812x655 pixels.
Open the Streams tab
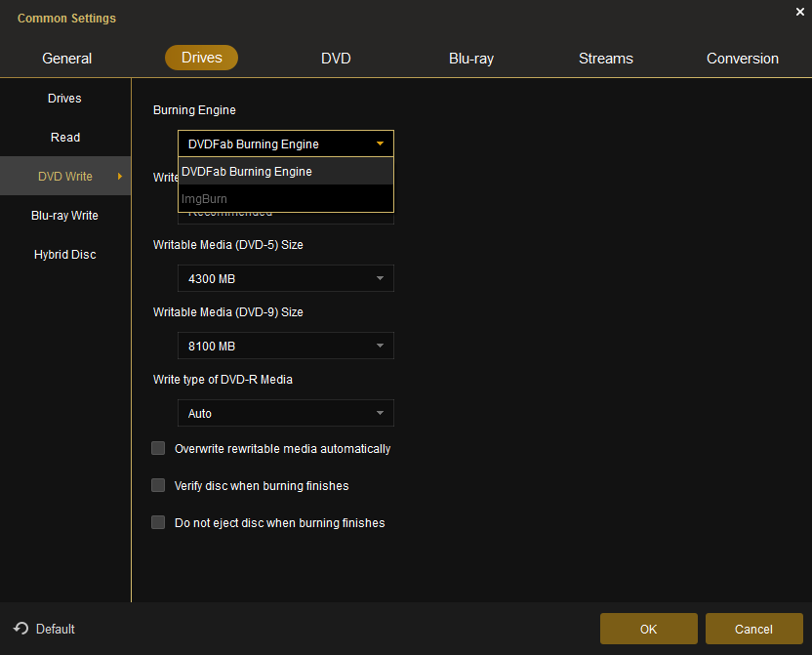coord(606,59)
